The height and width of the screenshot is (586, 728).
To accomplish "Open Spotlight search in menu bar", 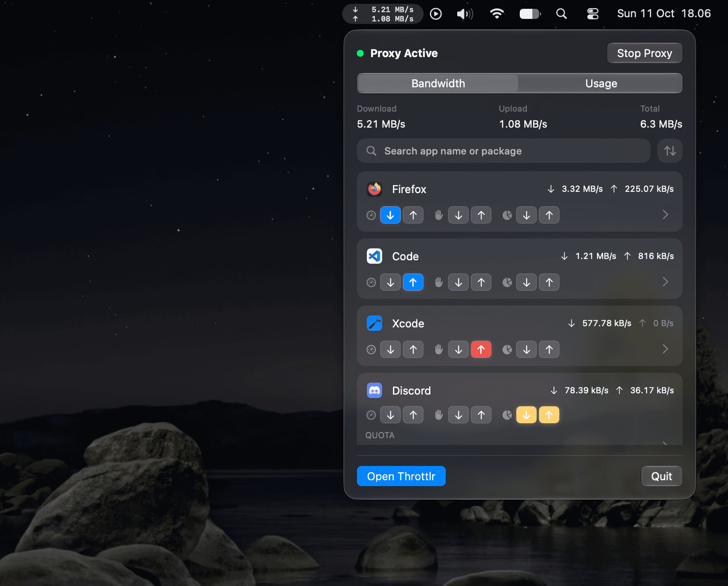I will (561, 14).
